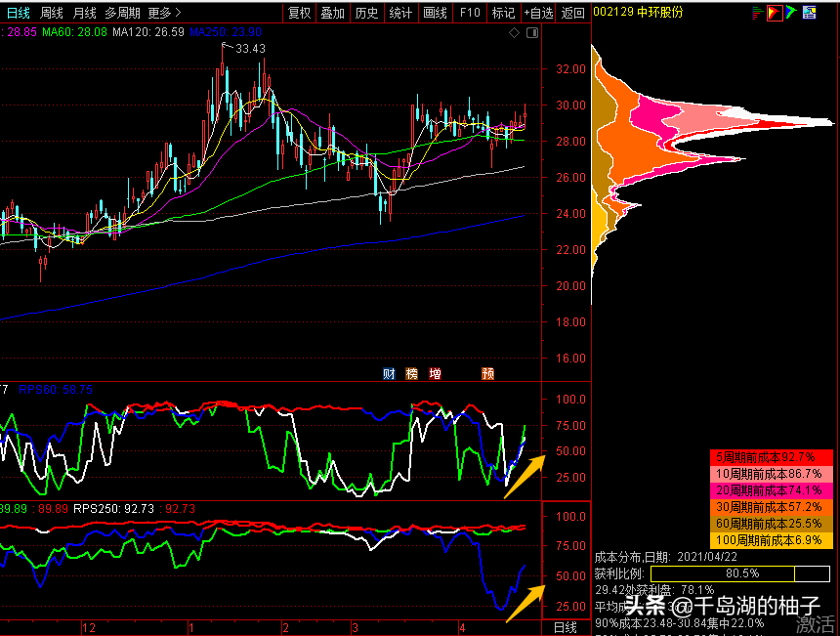Click the month 1 marker on time axis
The width and height of the screenshot is (840, 636).
pyautogui.click(x=191, y=628)
